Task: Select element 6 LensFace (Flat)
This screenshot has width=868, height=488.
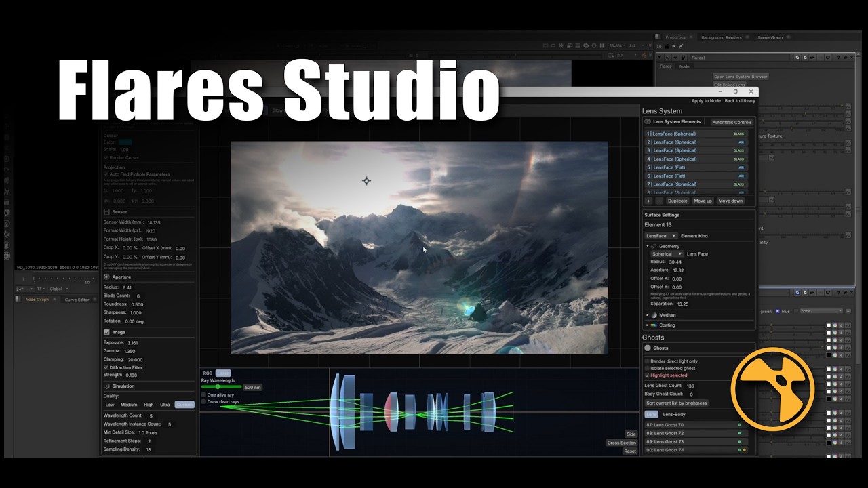Action: click(x=696, y=176)
